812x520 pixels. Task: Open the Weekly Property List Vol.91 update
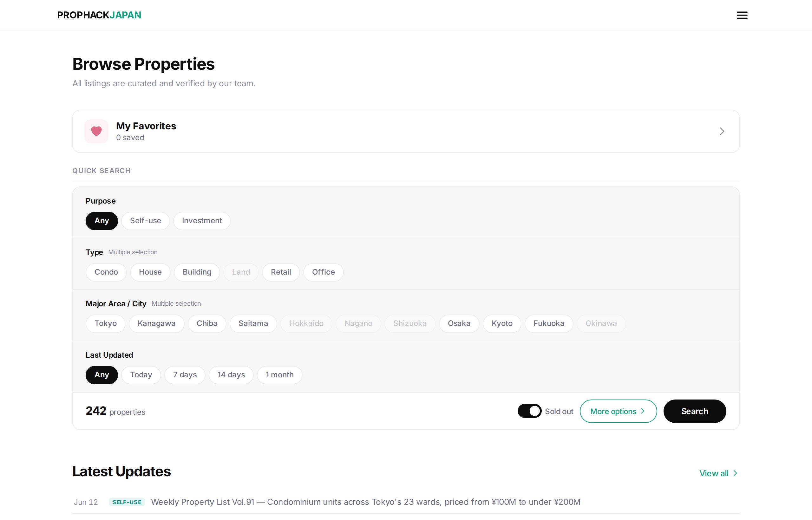(365, 502)
